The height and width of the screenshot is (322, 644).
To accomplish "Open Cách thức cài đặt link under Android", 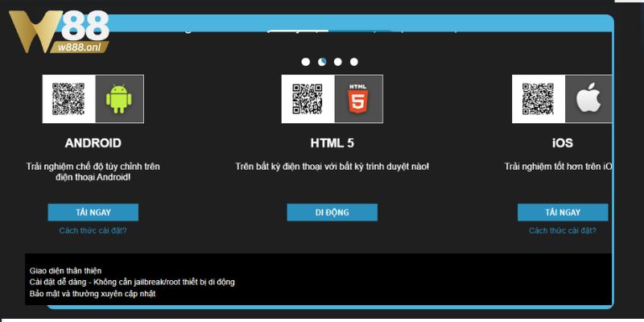I will [x=93, y=230].
